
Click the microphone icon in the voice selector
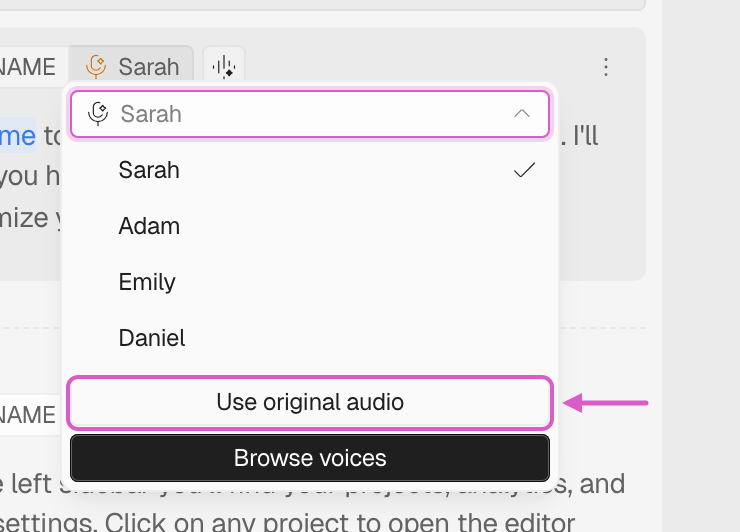click(x=98, y=114)
